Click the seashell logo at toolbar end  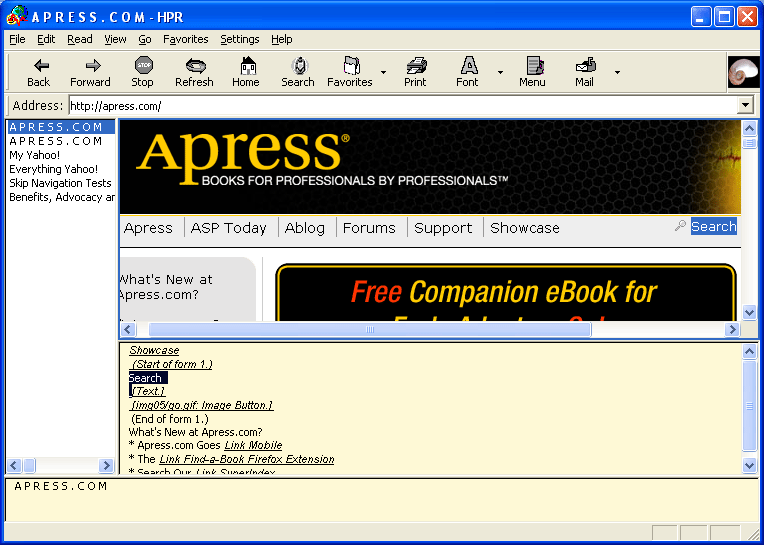(x=744, y=72)
